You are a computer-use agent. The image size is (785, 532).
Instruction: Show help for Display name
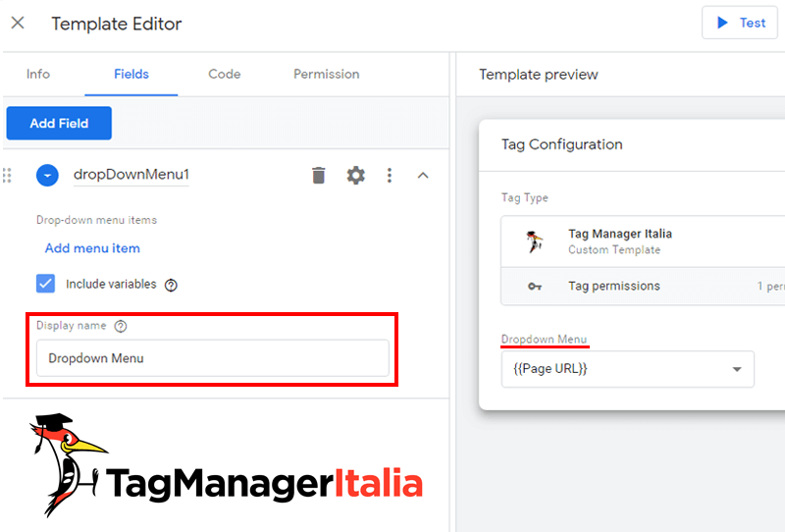pyautogui.click(x=121, y=326)
